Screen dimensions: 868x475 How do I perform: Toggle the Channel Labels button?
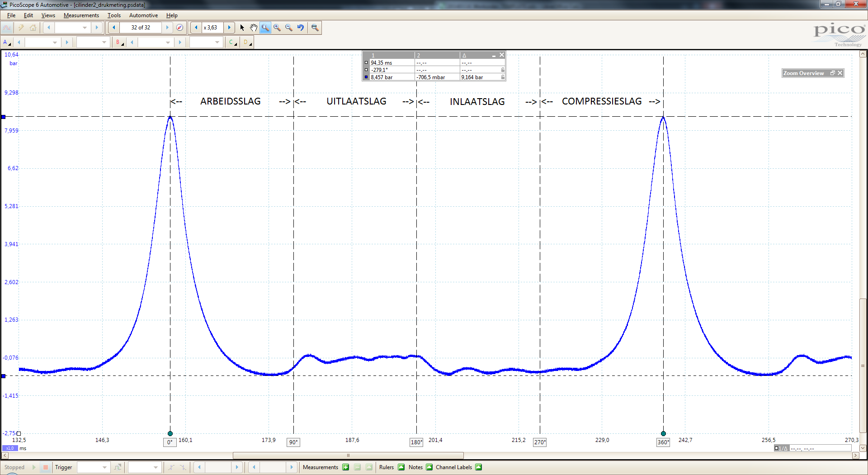(x=478, y=467)
